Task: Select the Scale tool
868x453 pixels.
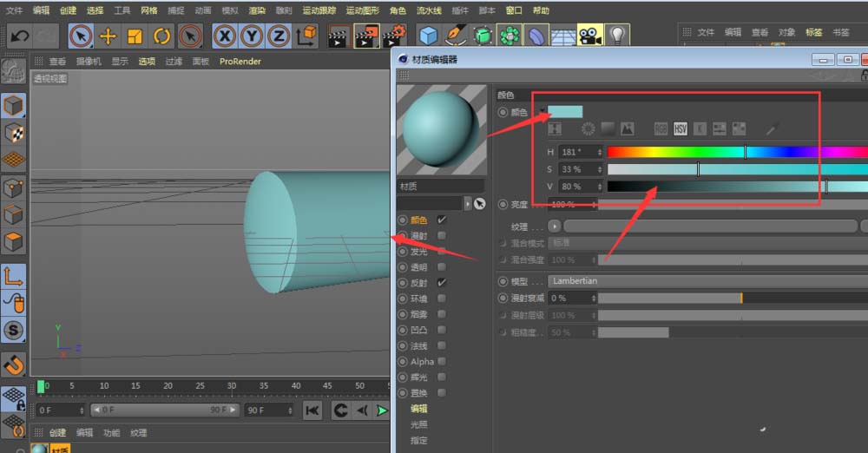Action: pyautogui.click(x=135, y=36)
